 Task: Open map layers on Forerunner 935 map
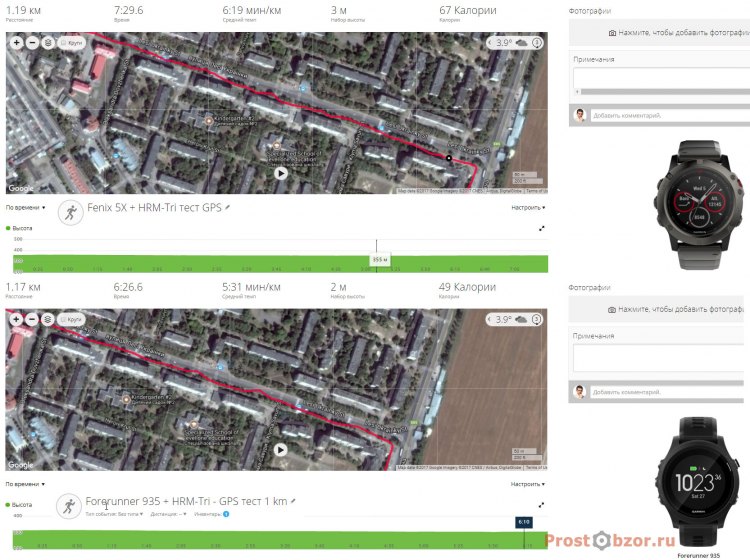(47, 319)
